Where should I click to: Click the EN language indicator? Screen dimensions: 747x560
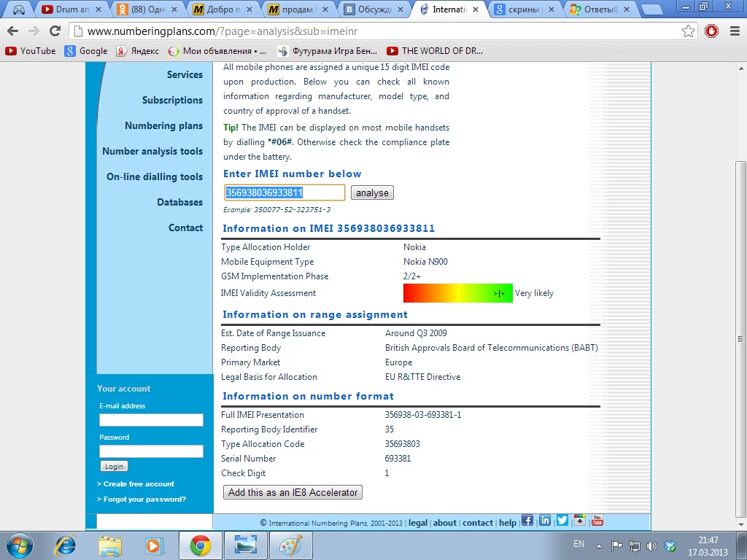point(578,544)
